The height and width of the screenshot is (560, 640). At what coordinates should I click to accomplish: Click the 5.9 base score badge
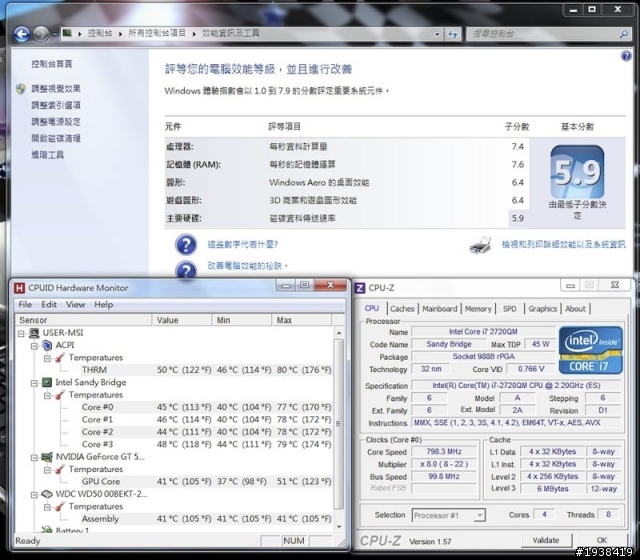coord(577,172)
